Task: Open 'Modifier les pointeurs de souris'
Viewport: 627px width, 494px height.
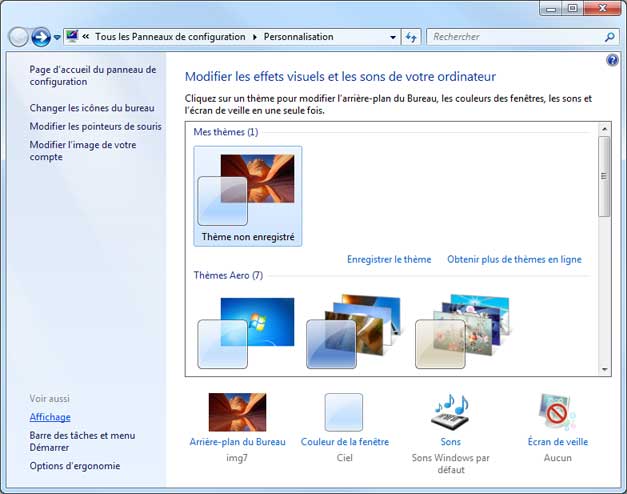Action: coord(96,126)
